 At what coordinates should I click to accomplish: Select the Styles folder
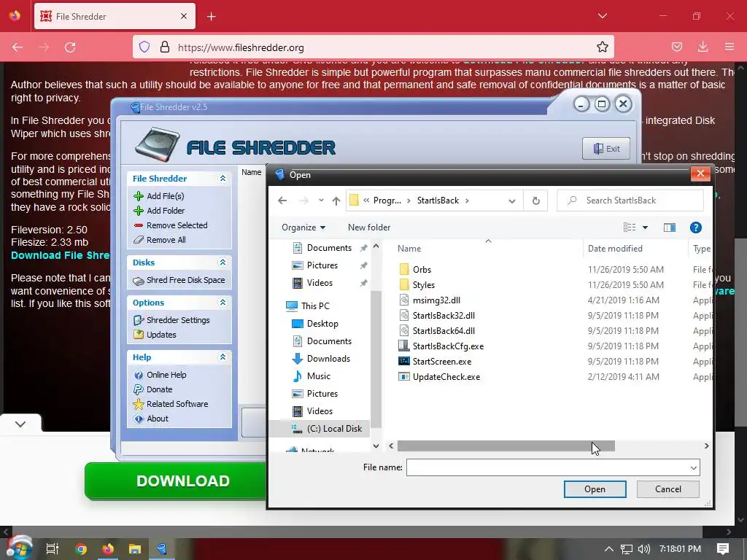coord(417,285)
